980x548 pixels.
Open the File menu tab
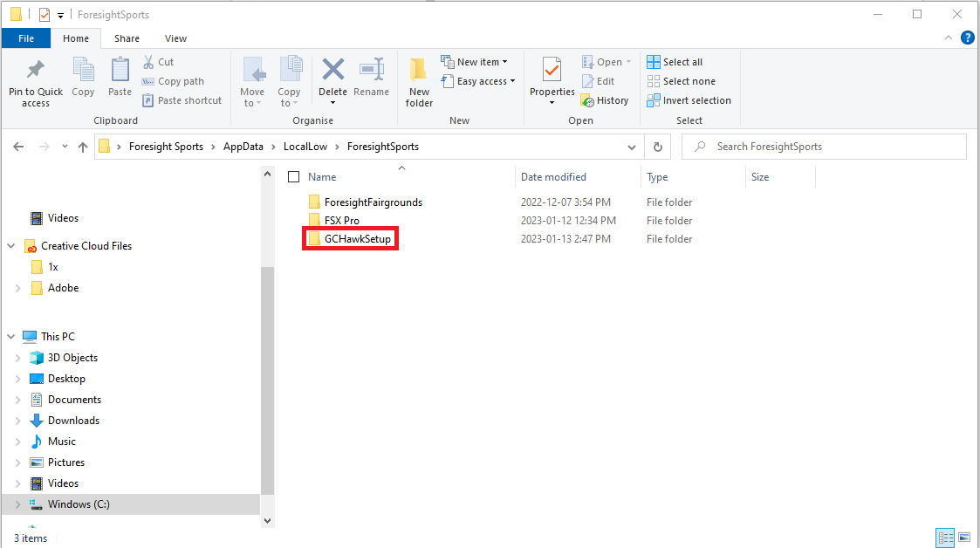[x=26, y=38]
